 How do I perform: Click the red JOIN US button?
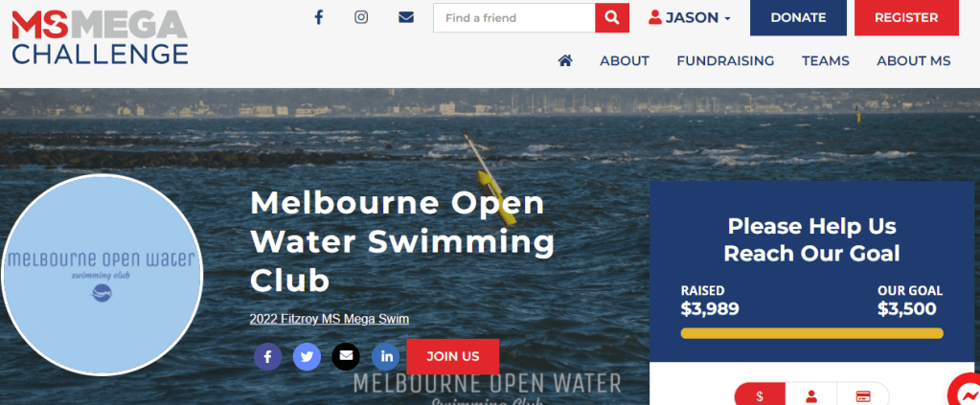(452, 357)
